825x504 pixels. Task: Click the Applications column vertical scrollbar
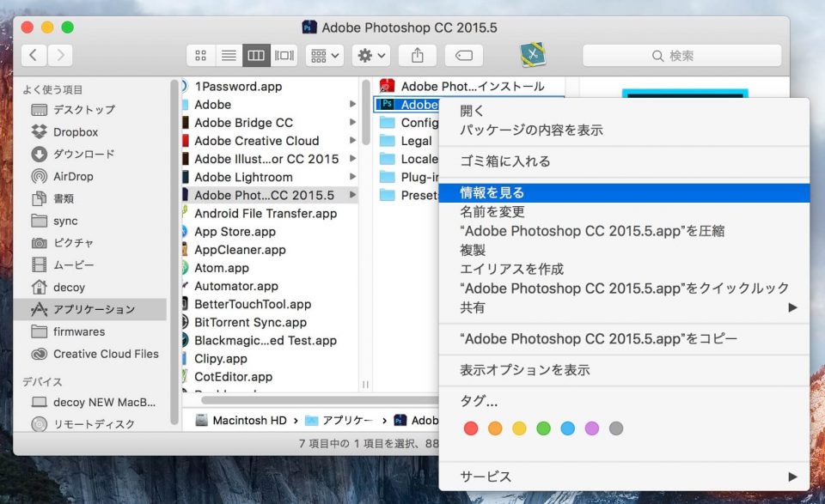tap(366, 112)
